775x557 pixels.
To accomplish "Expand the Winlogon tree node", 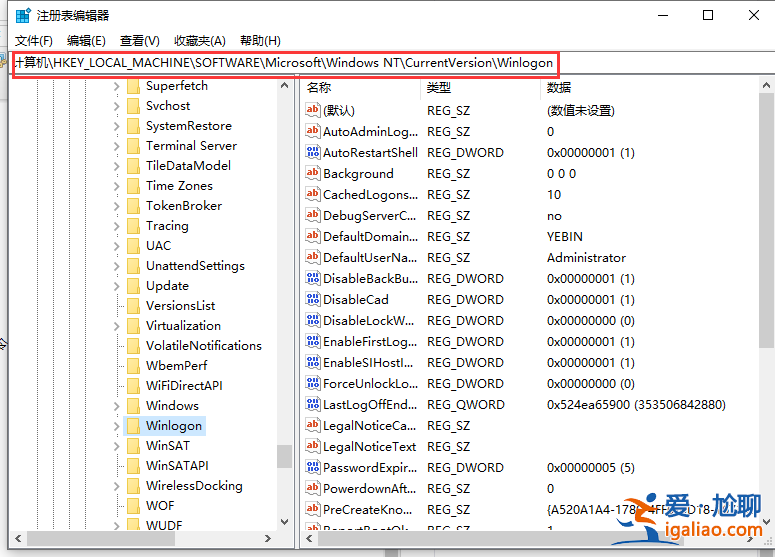I will [117, 426].
